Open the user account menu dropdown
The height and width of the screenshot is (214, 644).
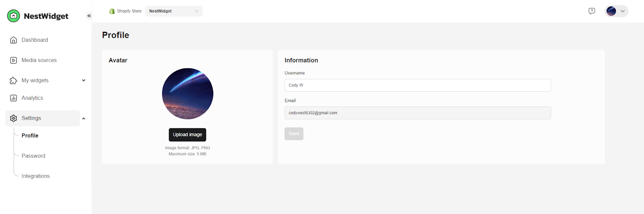pos(616,11)
